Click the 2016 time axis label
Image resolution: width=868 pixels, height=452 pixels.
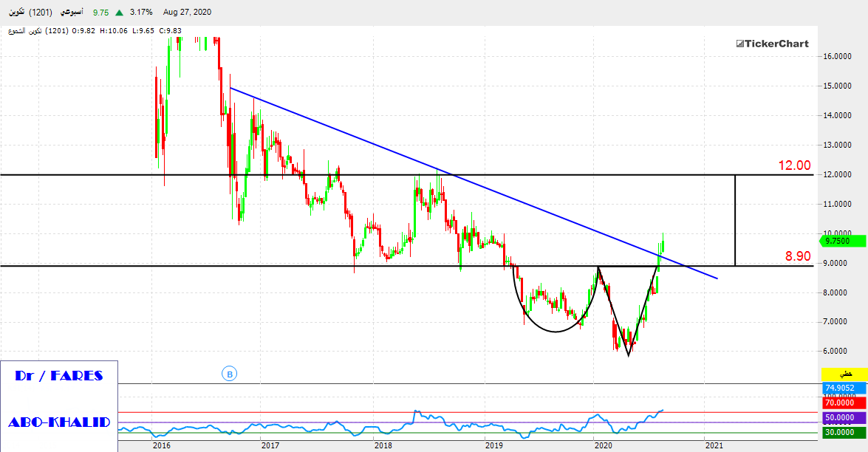pos(161,445)
